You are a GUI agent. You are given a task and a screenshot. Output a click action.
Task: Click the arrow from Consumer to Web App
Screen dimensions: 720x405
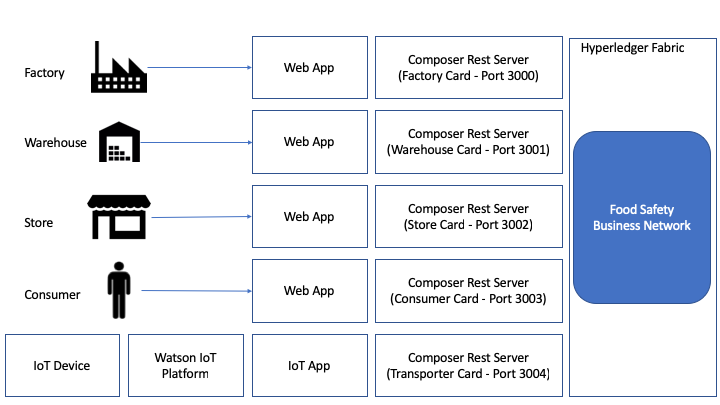(x=197, y=291)
